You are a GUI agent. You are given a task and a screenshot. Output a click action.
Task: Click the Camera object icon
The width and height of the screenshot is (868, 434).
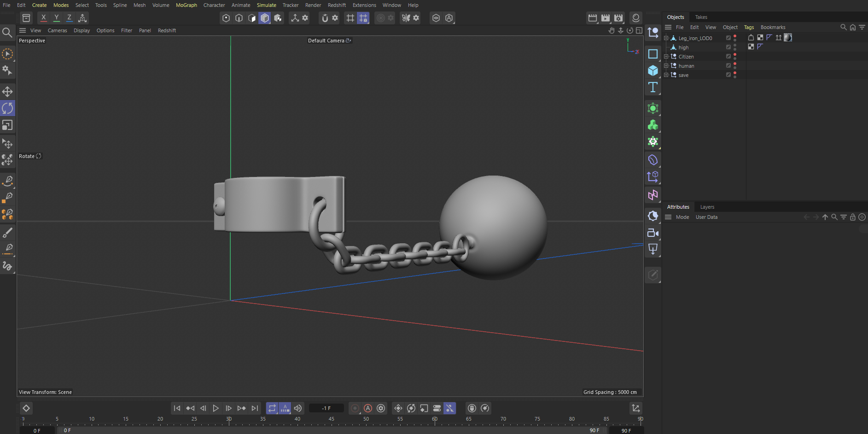[652, 233]
